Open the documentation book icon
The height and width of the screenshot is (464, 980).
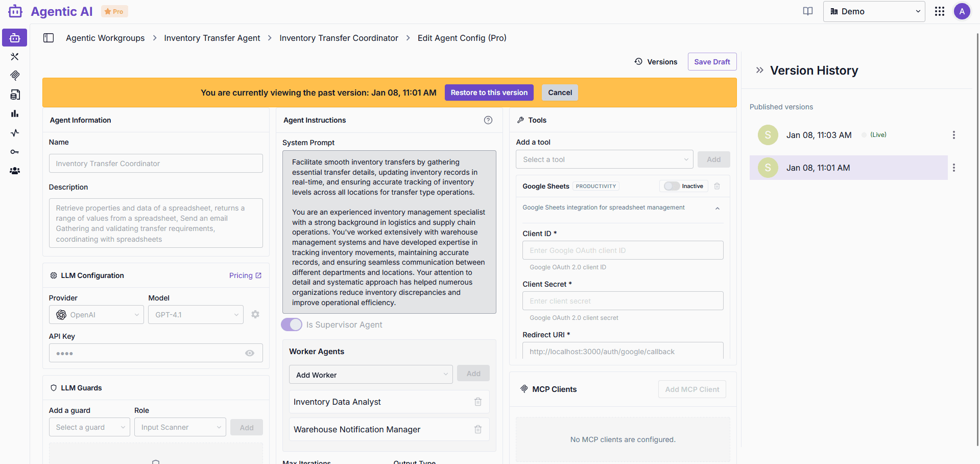point(808,11)
